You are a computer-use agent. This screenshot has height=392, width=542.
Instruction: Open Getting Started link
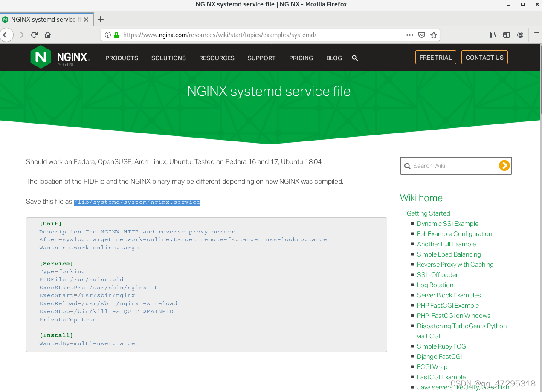[x=429, y=213]
